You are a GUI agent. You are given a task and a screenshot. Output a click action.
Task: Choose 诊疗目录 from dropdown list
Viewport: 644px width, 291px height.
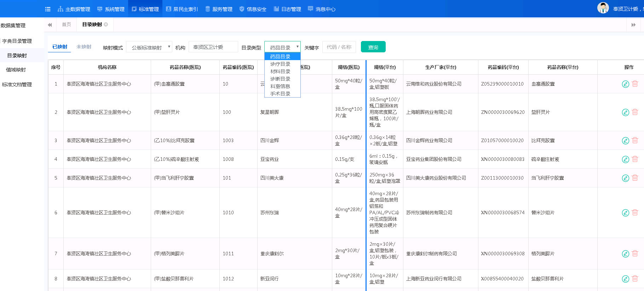tap(280, 64)
